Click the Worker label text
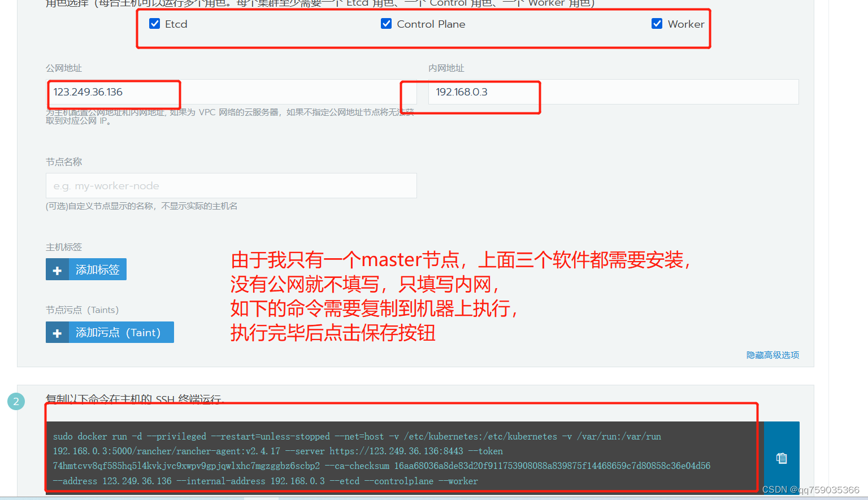Viewport: 868px width, 500px height. tap(686, 24)
